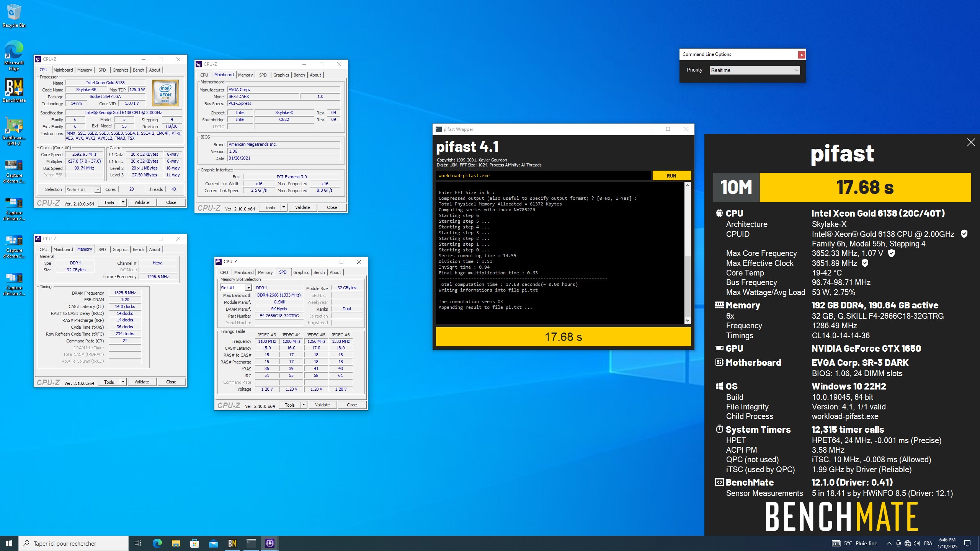
Task: Open the clock showing 6:46 PM
Action: pyautogui.click(x=947, y=543)
